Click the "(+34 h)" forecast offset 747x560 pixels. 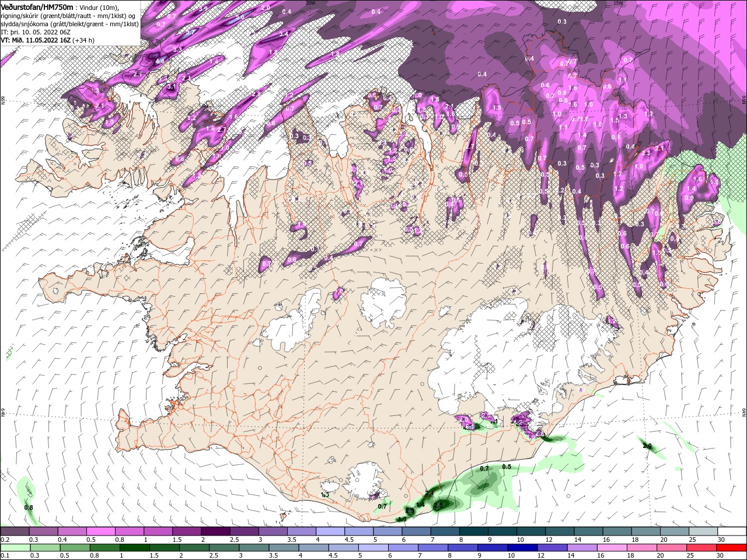83,40
